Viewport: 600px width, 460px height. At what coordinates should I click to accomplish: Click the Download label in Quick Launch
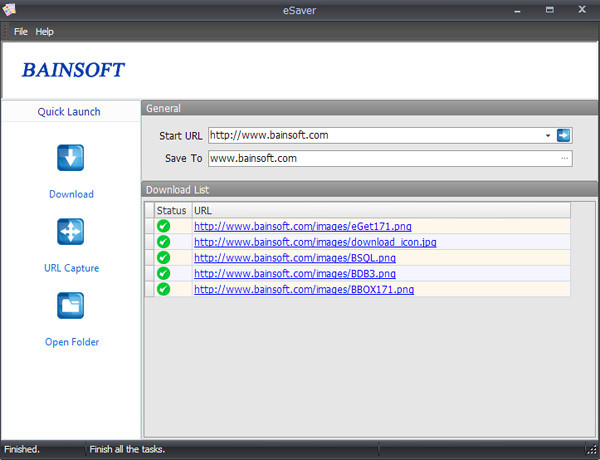coord(71,194)
